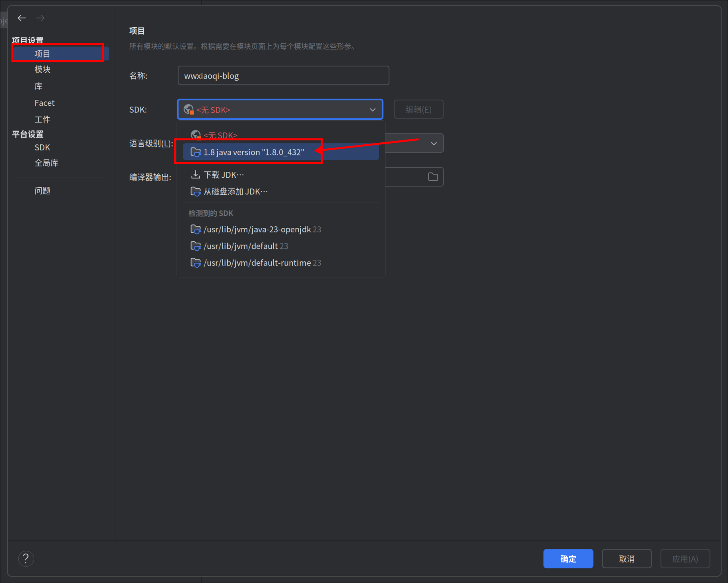Select detected SDK /usr/lib/jvm/default
This screenshot has width=728, height=583.
click(240, 246)
